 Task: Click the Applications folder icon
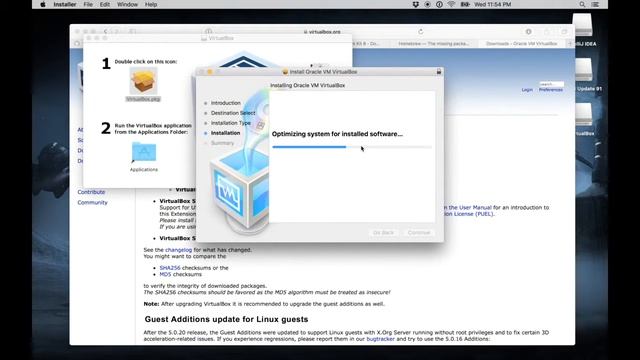(x=144, y=152)
